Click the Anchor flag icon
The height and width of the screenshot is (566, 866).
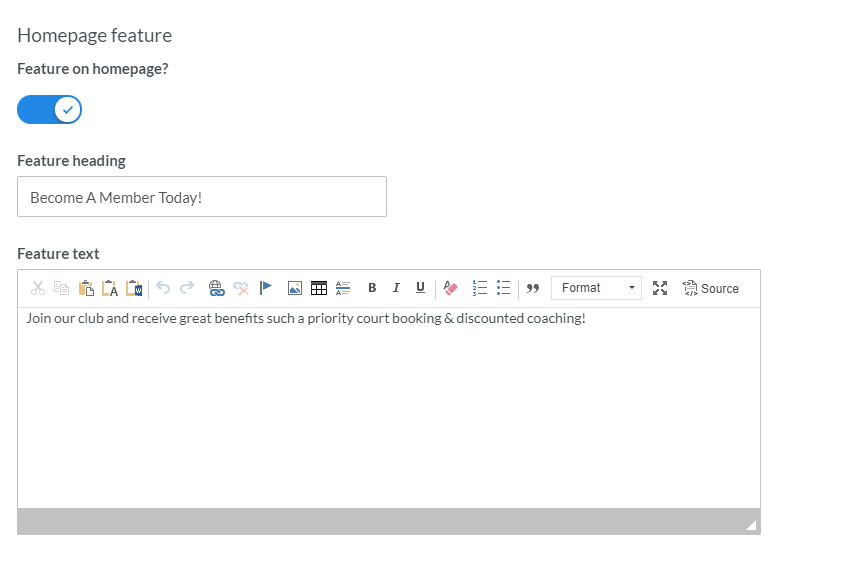click(265, 288)
